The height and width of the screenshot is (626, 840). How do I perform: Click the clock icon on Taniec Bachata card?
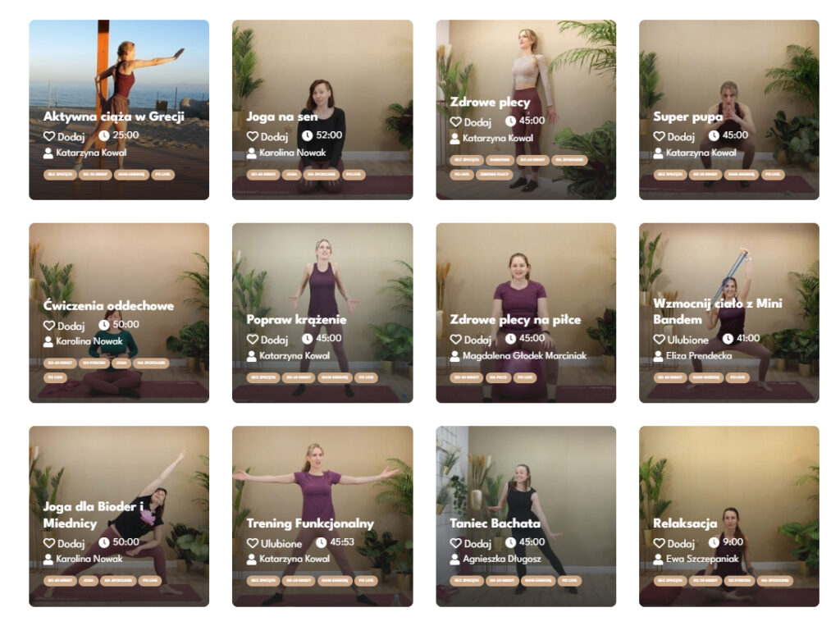510,542
